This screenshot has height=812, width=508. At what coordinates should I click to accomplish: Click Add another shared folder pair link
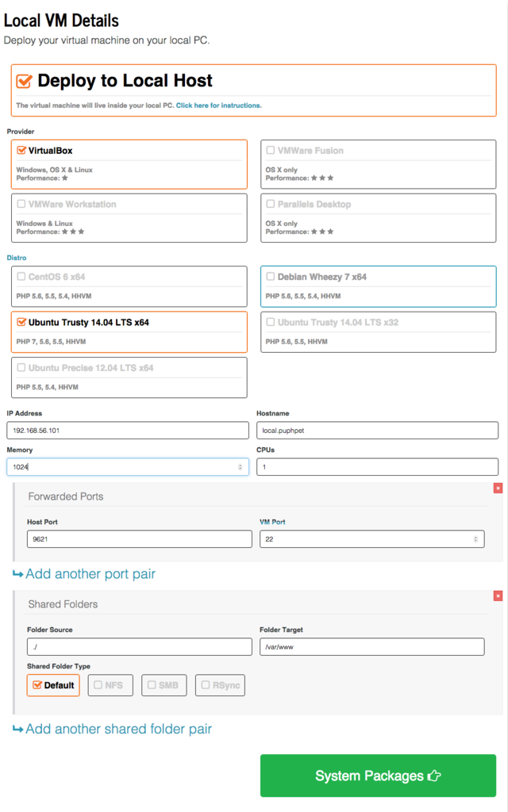click(x=119, y=729)
